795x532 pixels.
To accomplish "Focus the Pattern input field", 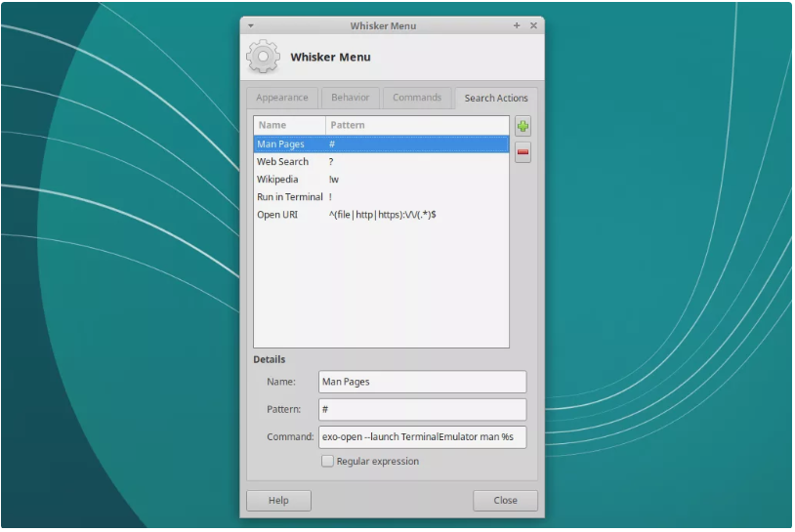I will click(x=422, y=409).
